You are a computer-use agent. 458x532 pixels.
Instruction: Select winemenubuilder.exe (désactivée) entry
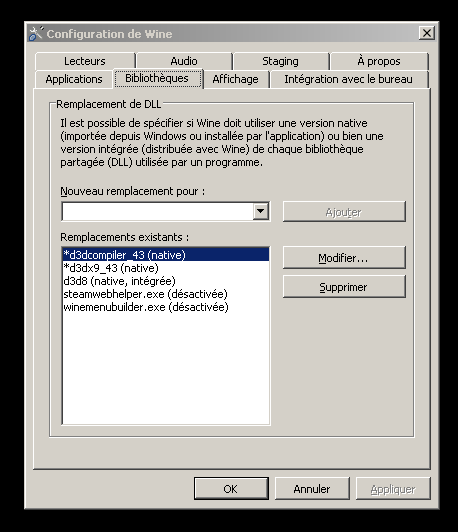pyautogui.click(x=166, y=307)
